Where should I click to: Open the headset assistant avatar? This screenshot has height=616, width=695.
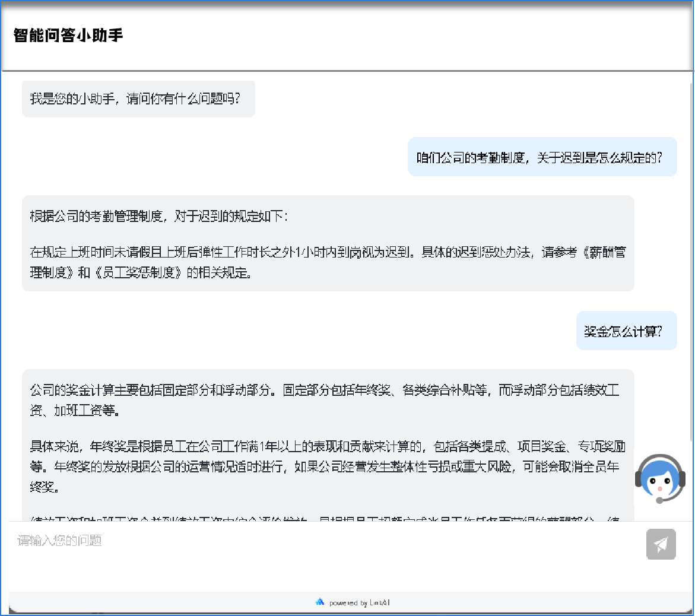click(x=660, y=479)
